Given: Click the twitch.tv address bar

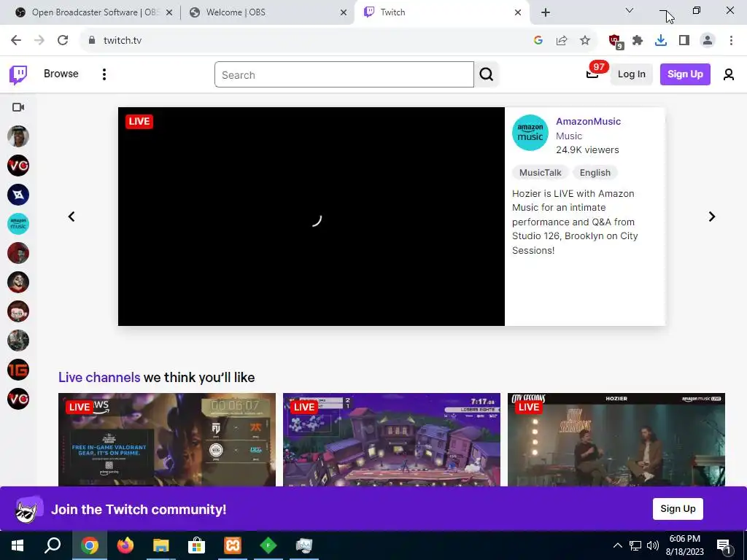Looking at the screenshot, I should 305,41.
